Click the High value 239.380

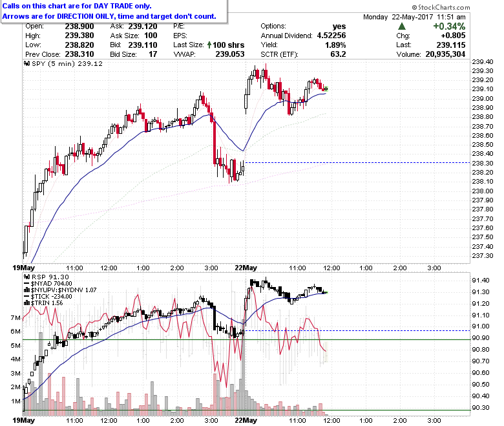(x=79, y=36)
